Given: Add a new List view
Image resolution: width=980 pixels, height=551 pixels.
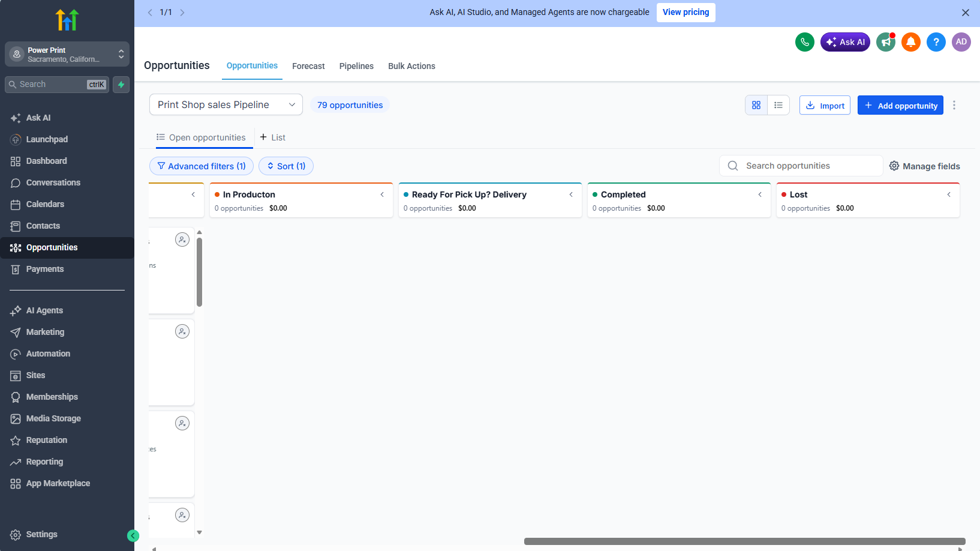Looking at the screenshot, I should pos(272,137).
